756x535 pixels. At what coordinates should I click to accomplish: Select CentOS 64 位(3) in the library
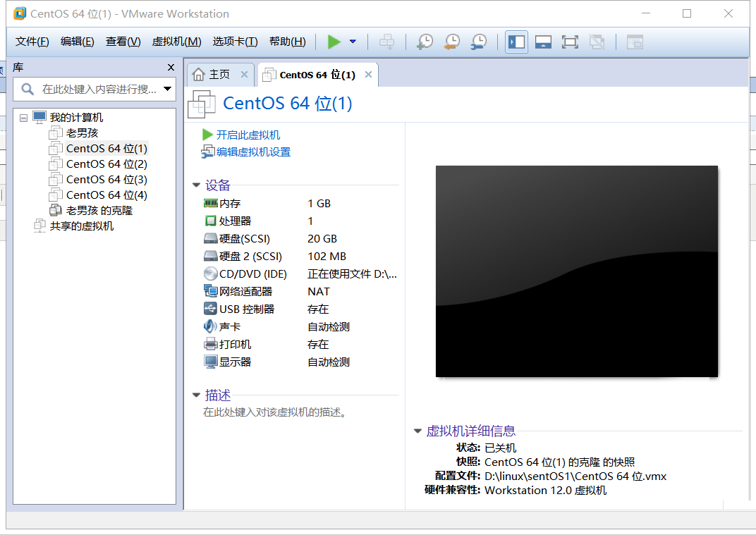[106, 180]
